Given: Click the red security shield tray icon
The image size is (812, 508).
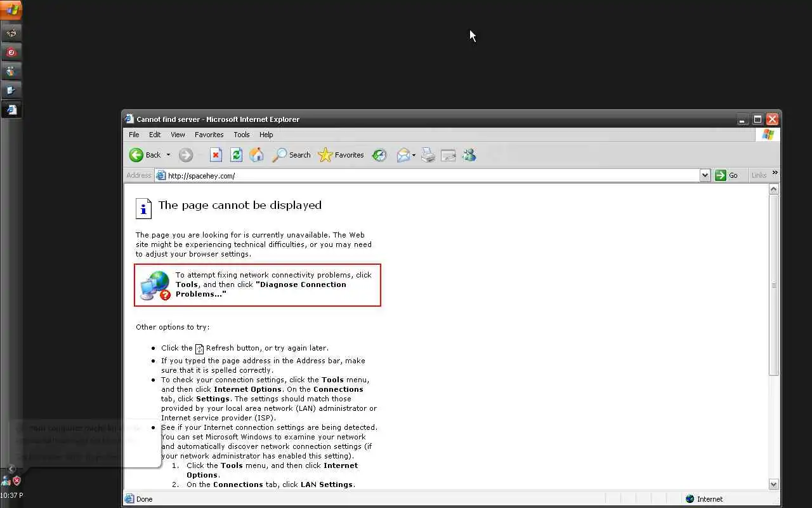Looking at the screenshot, I should coord(17,481).
